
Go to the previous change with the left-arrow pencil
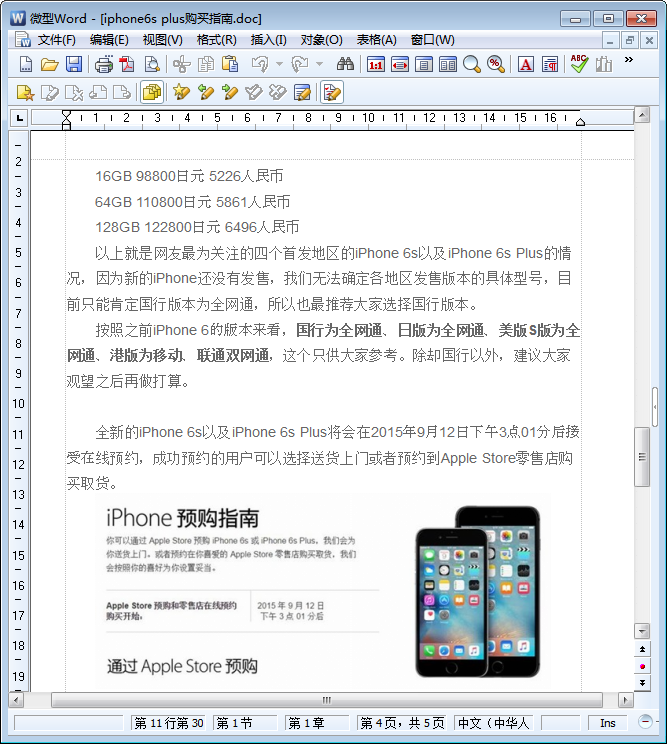[x=205, y=93]
